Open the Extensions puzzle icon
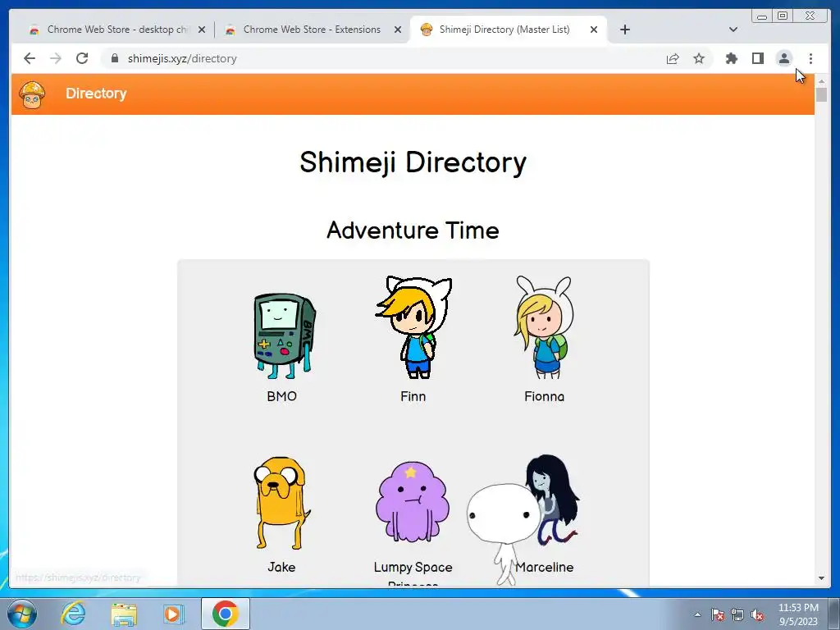This screenshot has height=630, width=840. (x=731, y=58)
